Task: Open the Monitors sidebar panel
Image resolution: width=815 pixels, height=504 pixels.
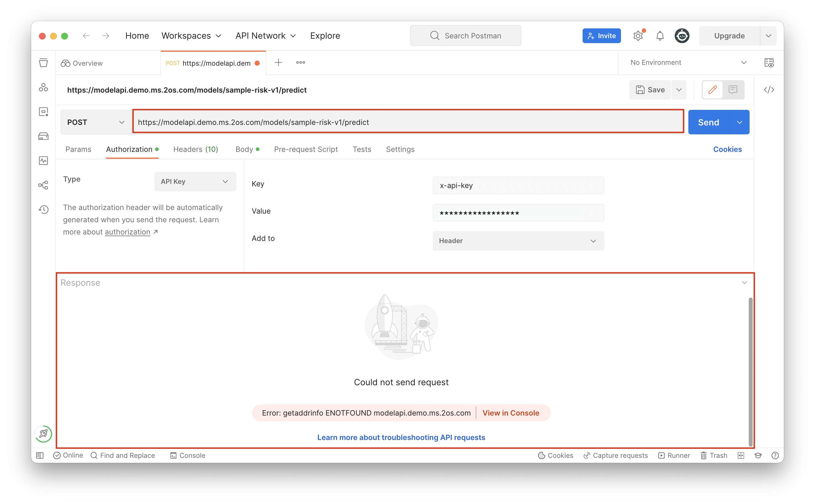Action: (x=43, y=160)
